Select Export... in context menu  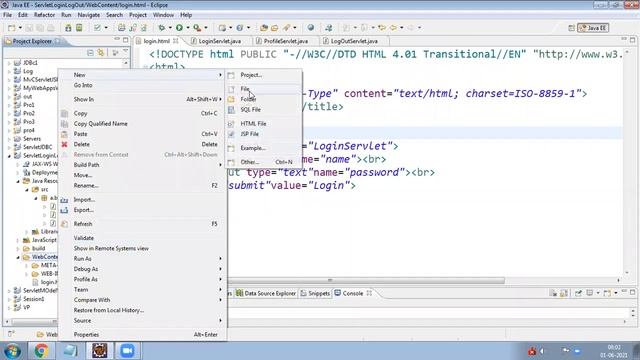(x=142, y=210)
